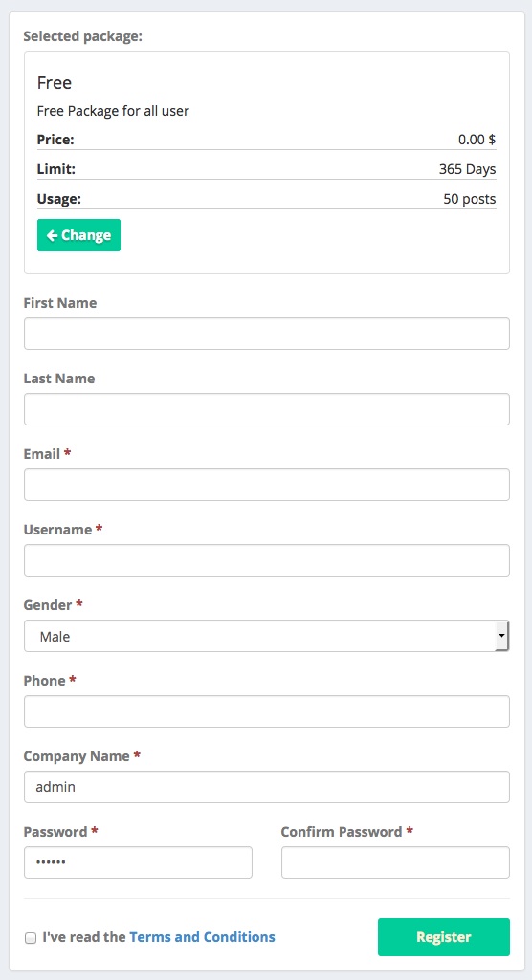Focus the Password field with dots
The width and height of the screenshot is (532, 980).
[138, 862]
